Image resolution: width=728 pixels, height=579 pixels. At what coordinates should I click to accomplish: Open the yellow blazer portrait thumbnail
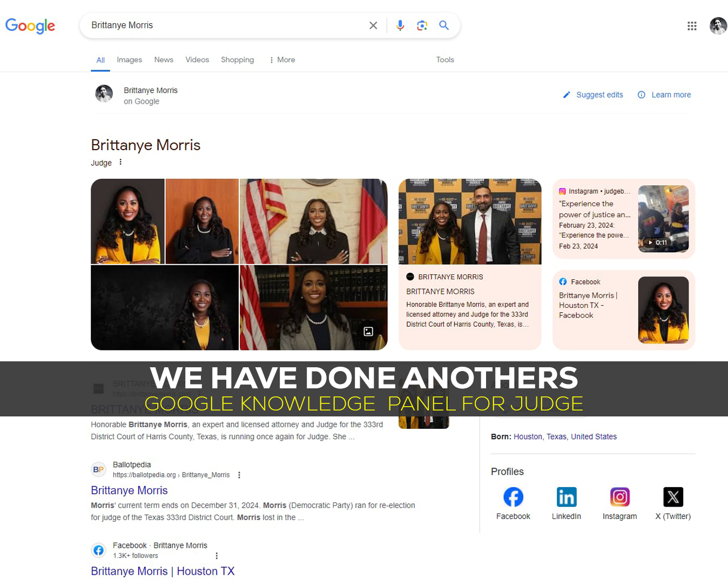pyautogui.click(x=127, y=221)
